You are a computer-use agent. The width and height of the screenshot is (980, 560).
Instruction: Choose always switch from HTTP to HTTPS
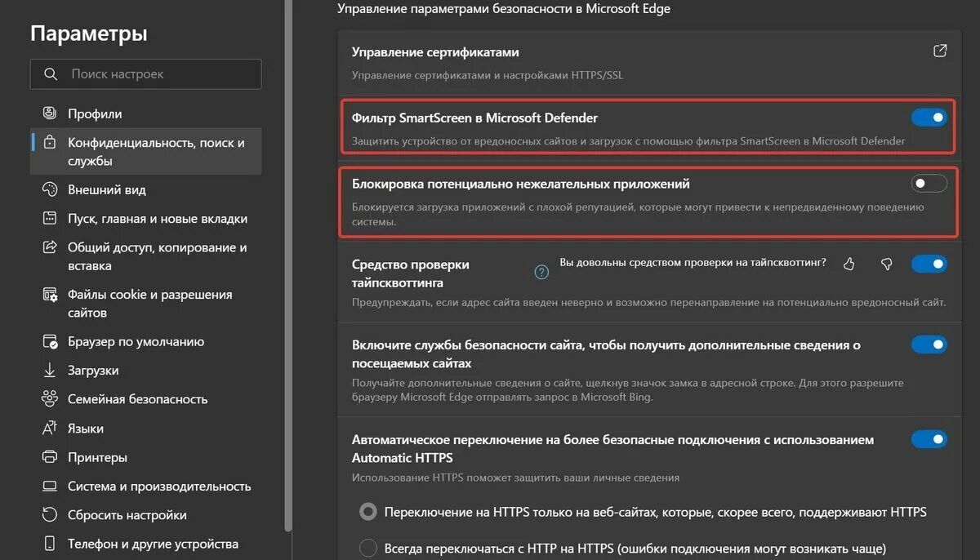pyautogui.click(x=369, y=548)
